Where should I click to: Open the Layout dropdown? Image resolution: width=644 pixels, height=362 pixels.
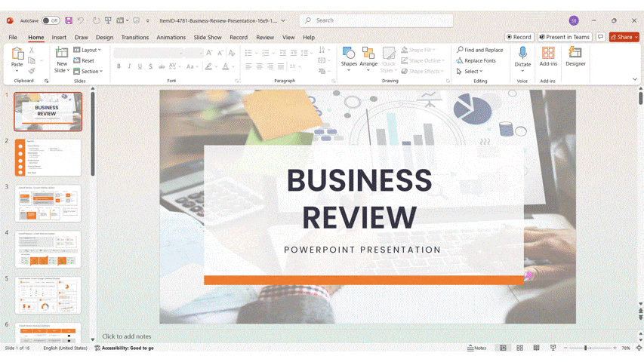click(x=87, y=50)
